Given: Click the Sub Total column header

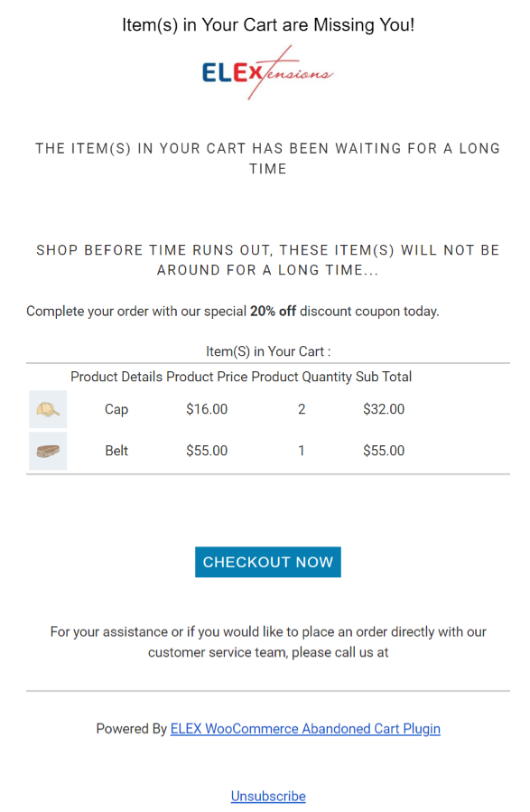Looking at the screenshot, I should [384, 377].
